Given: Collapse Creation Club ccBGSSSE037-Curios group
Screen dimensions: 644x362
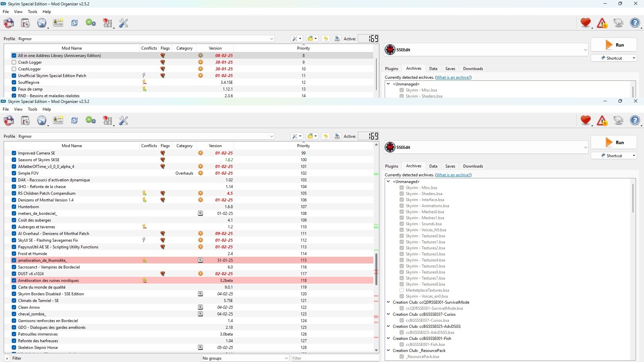Looking at the screenshot, I should 388,314.
